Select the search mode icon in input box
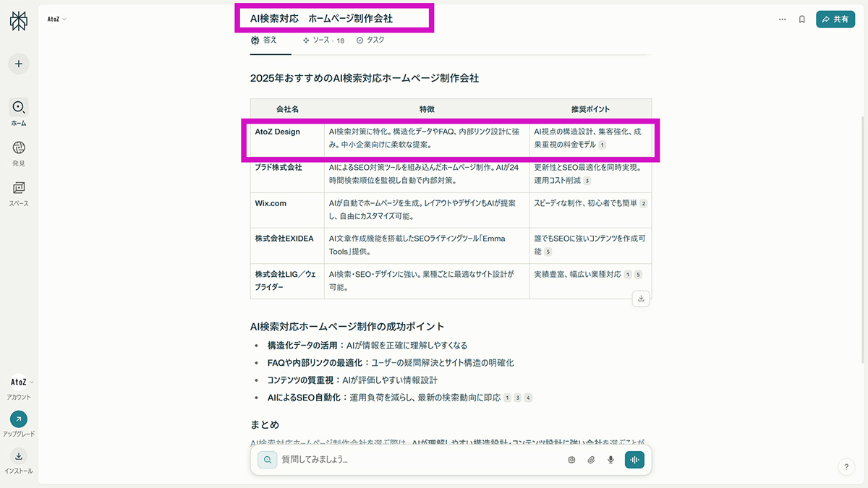The height and width of the screenshot is (488, 868). pos(267,459)
